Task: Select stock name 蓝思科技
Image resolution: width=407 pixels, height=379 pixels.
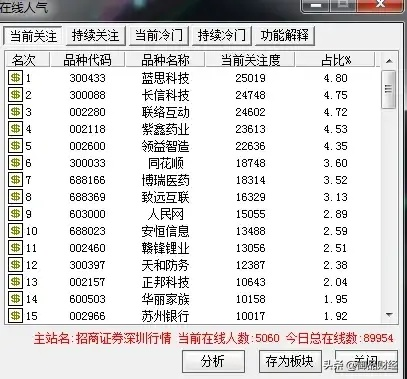Action: tap(165, 78)
